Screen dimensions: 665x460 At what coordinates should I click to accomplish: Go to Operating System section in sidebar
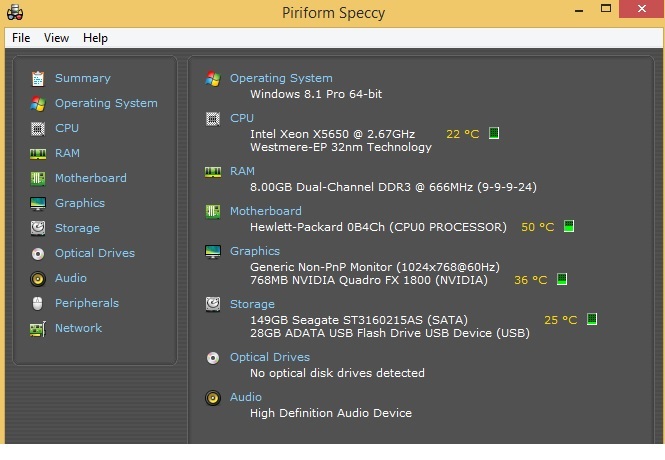(x=106, y=103)
